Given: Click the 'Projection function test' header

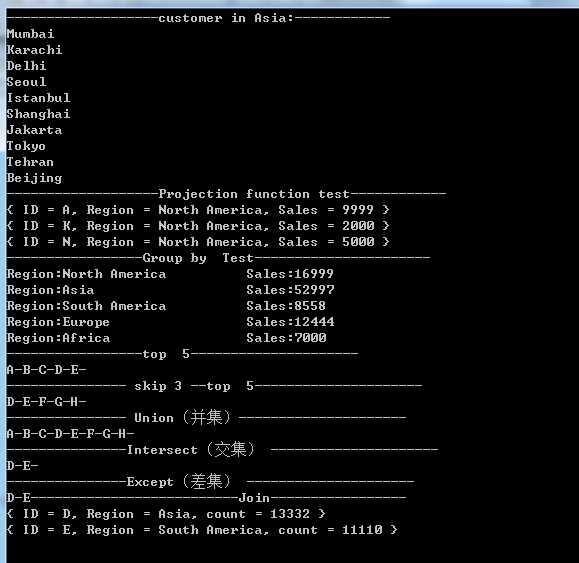Looking at the screenshot, I should [226, 194].
